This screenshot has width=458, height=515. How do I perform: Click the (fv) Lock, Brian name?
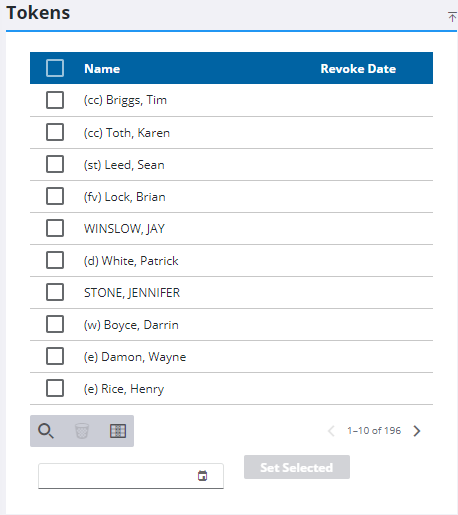point(125,197)
